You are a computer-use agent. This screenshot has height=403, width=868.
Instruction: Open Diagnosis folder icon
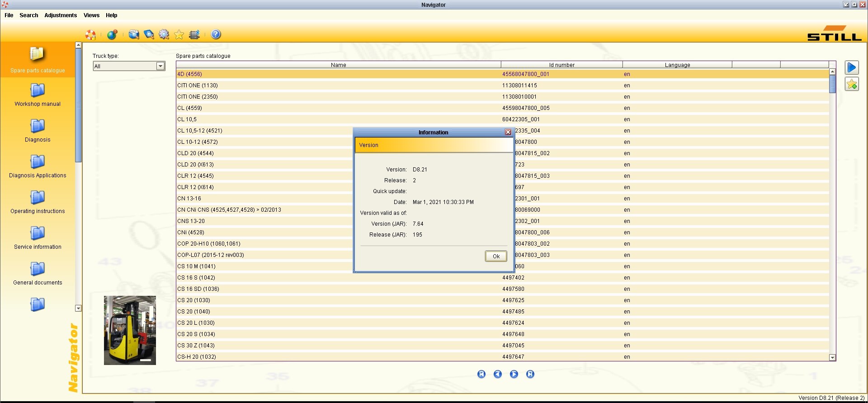click(x=38, y=126)
